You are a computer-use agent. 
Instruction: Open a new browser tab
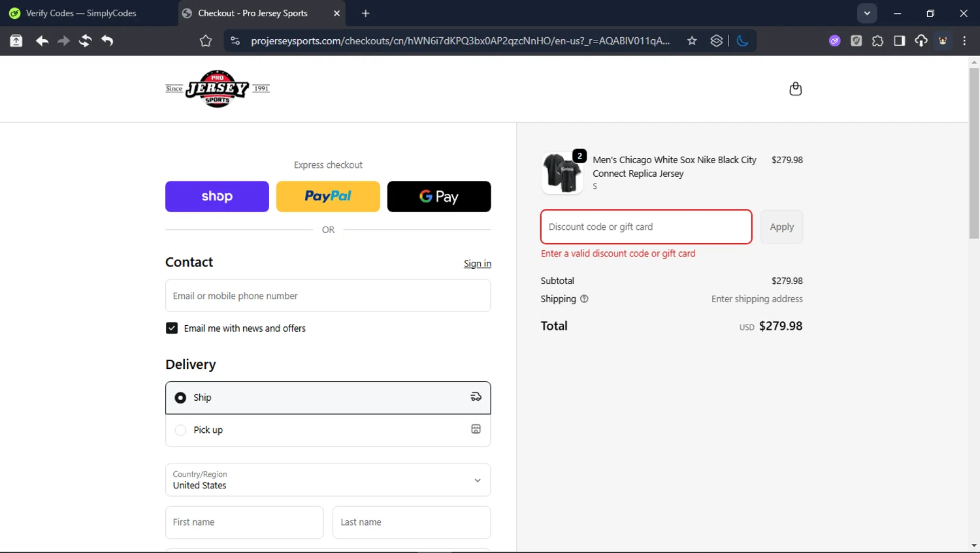(365, 13)
